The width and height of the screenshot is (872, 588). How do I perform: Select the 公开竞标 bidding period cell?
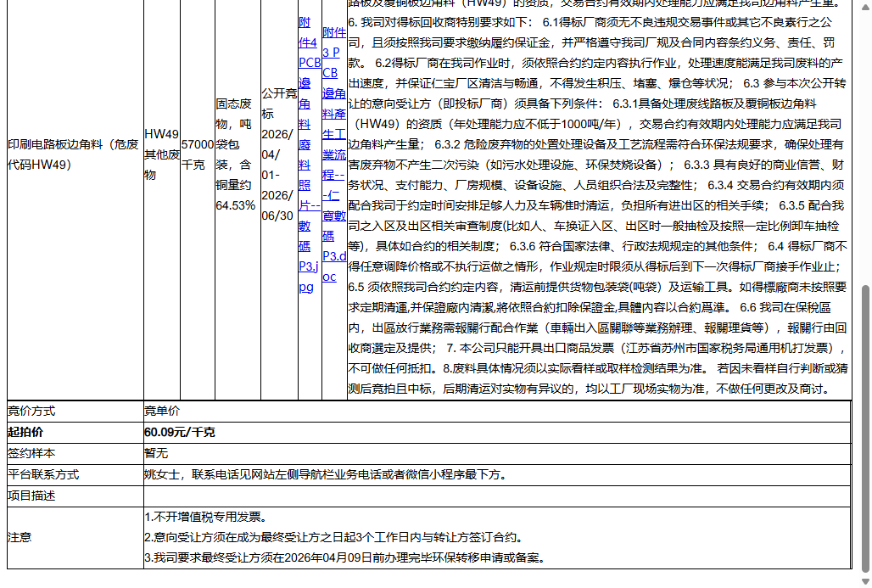279,154
